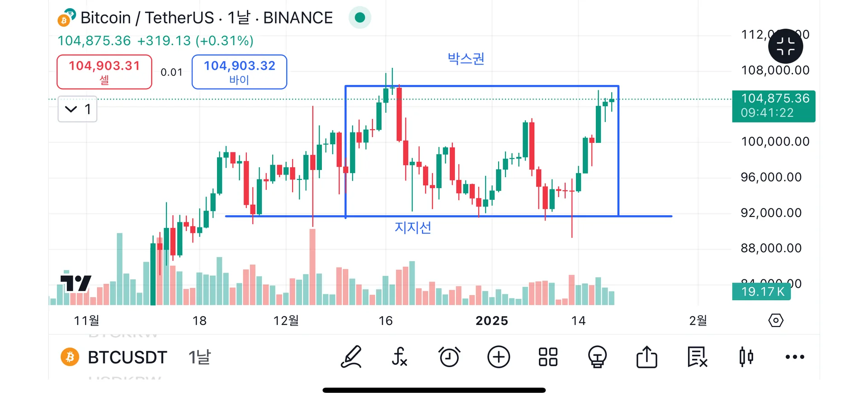Open the three-dot more options menu
The height and width of the screenshot is (401, 868).
pyautogui.click(x=795, y=357)
